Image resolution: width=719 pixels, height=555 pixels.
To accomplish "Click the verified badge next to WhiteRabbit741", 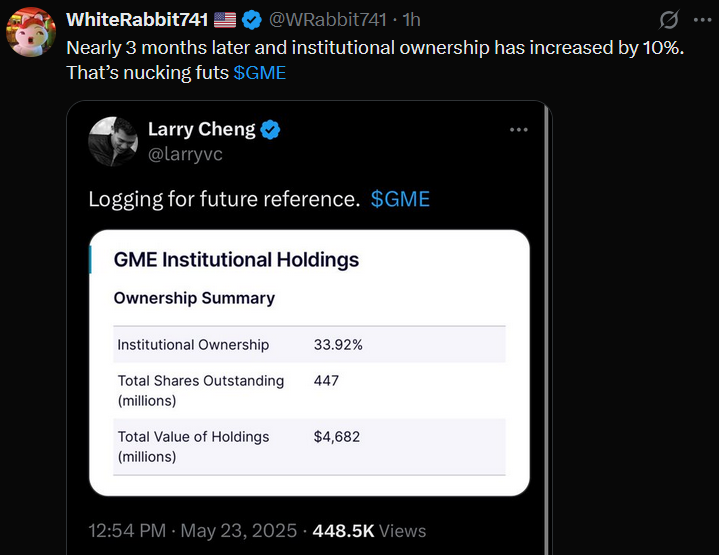I will (x=252, y=20).
